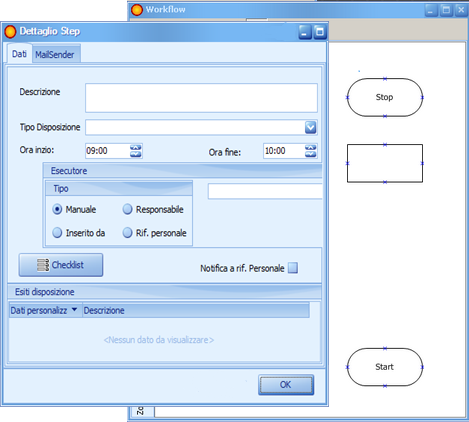This screenshot has width=469, height=422.
Task: Enable Notifica a rif. Personale checkbox
Action: pyautogui.click(x=293, y=268)
